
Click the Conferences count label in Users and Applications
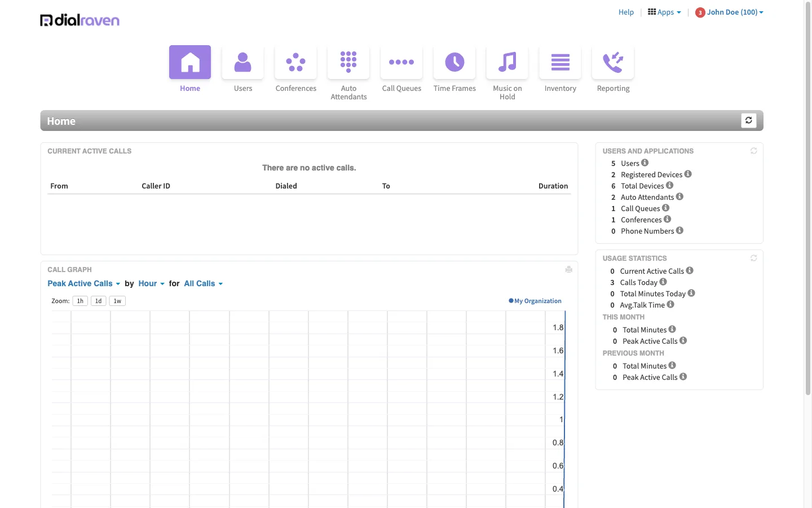click(x=641, y=220)
